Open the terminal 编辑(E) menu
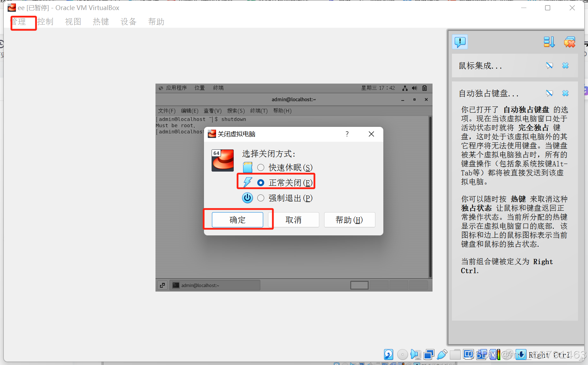This screenshot has width=588, height=365. (x=190, y=111)
